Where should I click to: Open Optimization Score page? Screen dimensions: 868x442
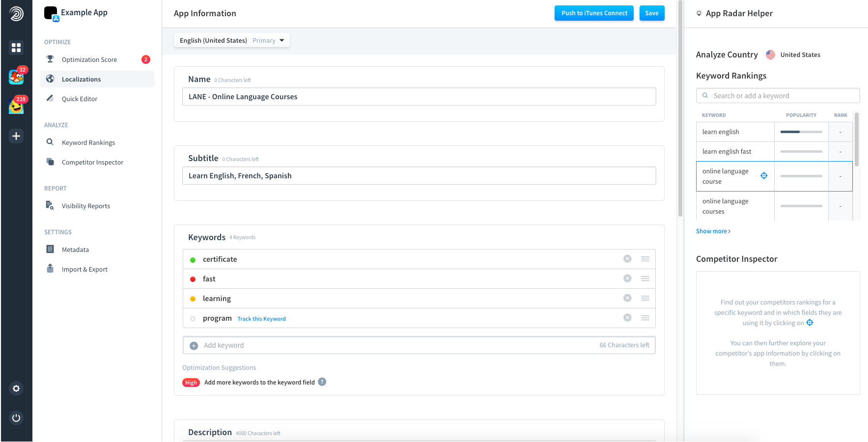(97, 59)
